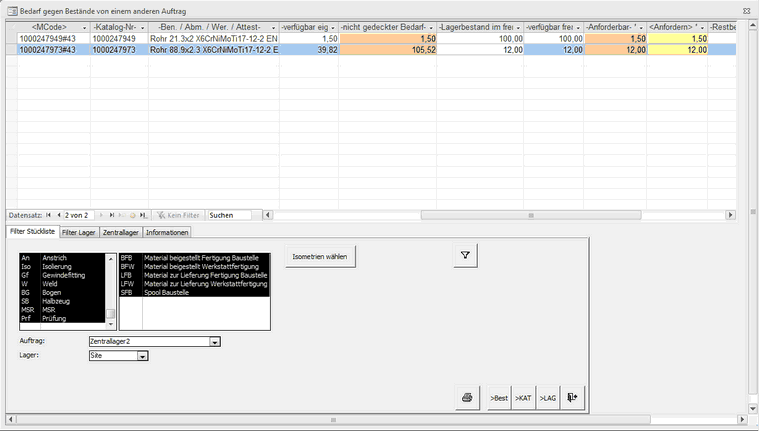Expand the Lager combo box
The width and height of the screenshot is (759, 431).
143,355
